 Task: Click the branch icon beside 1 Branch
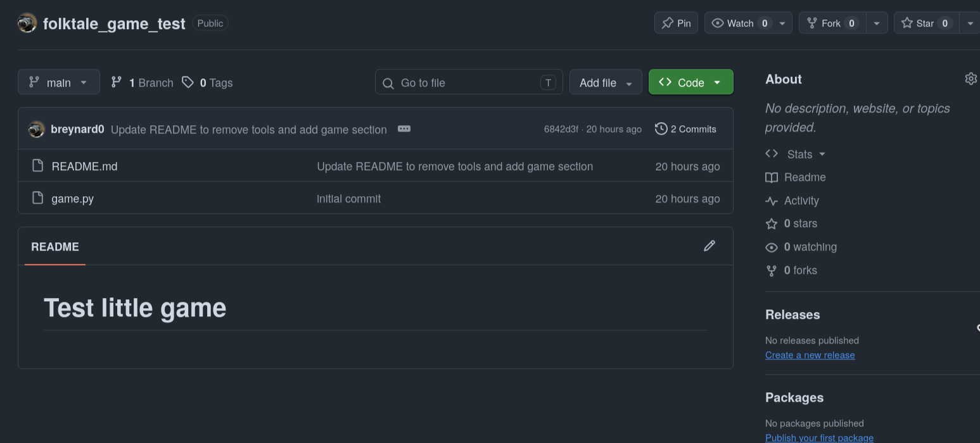click(116, 82)
